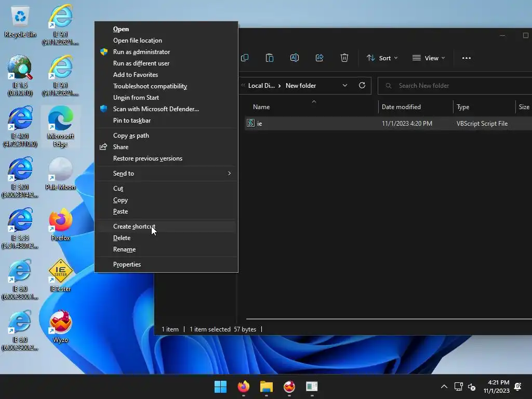The image size is (532, 399).
Task: Refresh the New folder view
Action: click(x=362, y=86)
